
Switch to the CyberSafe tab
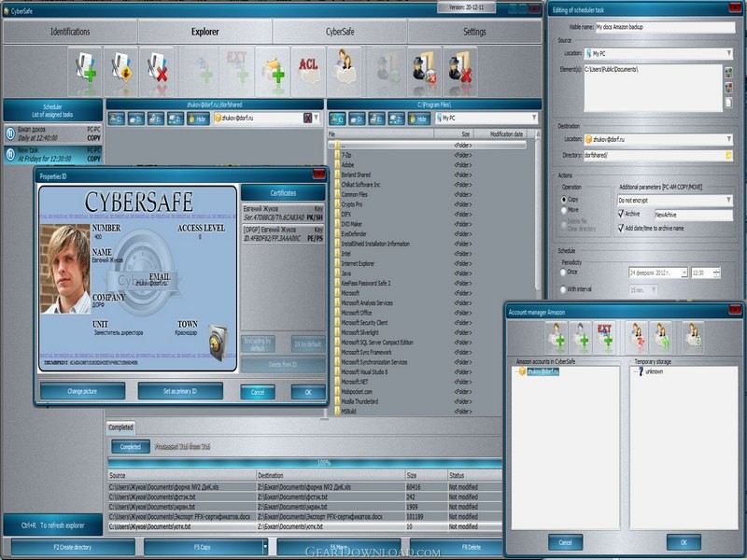340,32
